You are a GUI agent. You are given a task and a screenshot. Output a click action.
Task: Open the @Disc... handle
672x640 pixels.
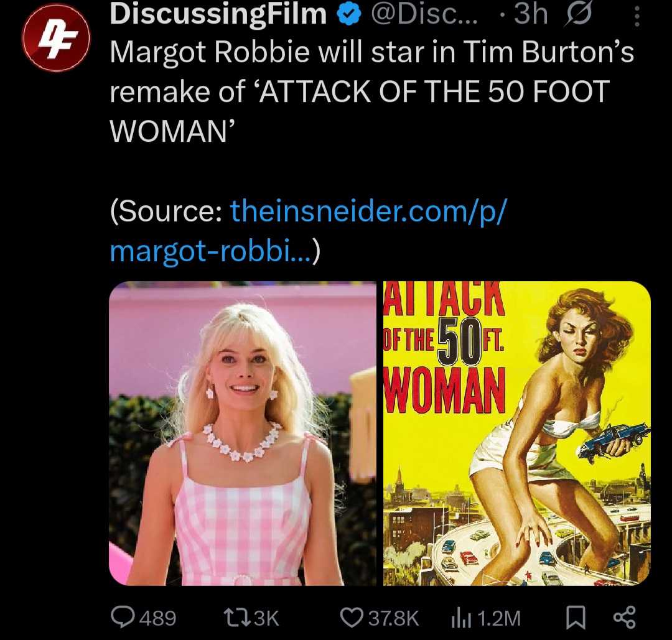click(x=424, y=15)
